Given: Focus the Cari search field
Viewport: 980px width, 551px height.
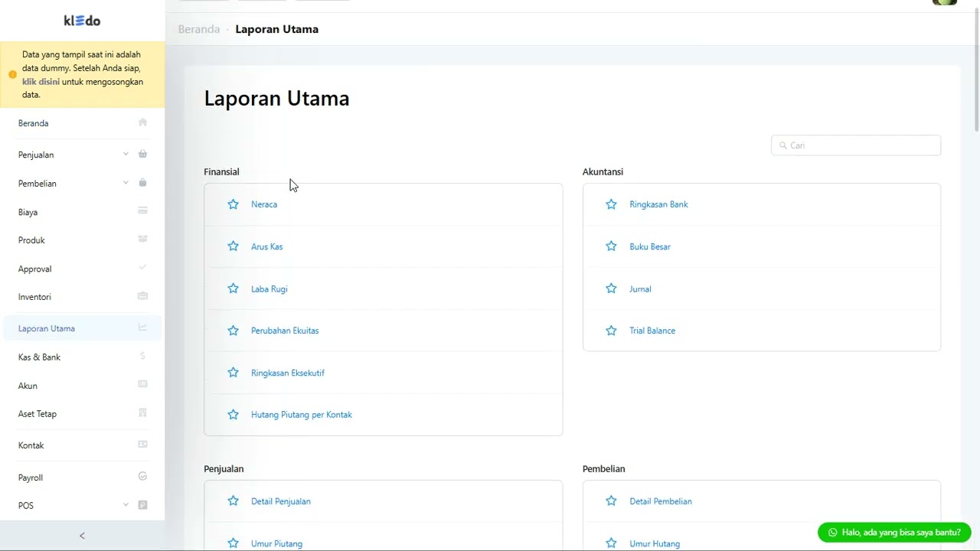Looking at the screenshot, I should point(856,145).
